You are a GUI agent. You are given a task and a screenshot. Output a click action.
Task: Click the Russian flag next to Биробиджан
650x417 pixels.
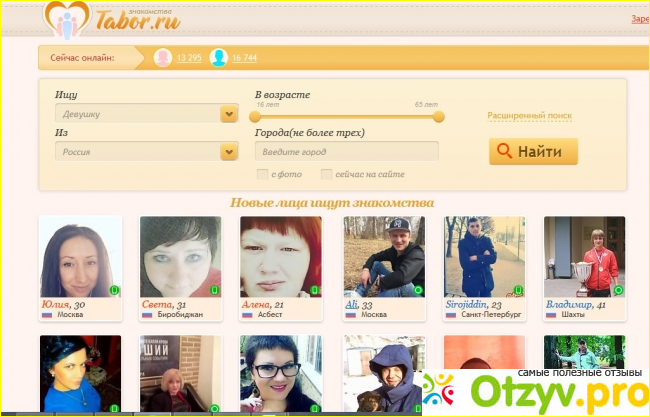(147, 314)
